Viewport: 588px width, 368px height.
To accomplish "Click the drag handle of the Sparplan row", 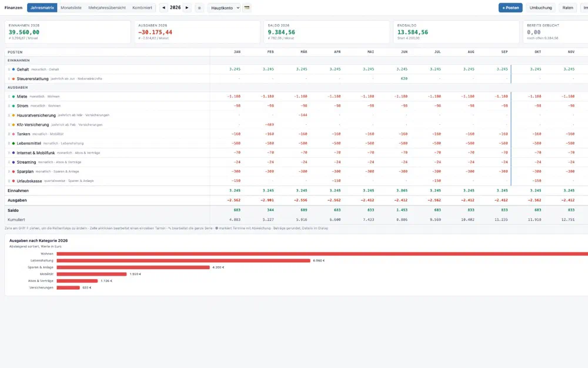I will click(x=9, y=171).
